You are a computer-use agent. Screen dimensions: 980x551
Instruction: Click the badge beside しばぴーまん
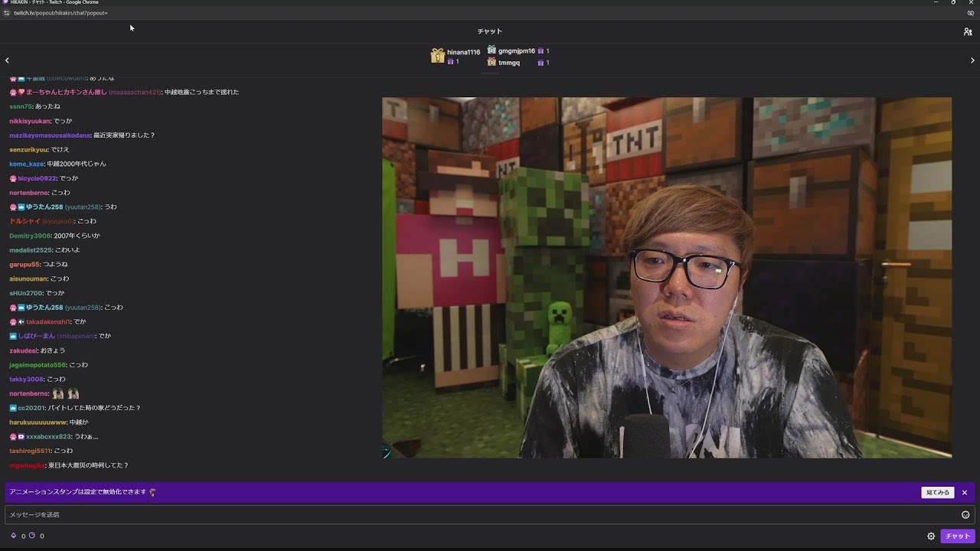click(x=13, y=336)
